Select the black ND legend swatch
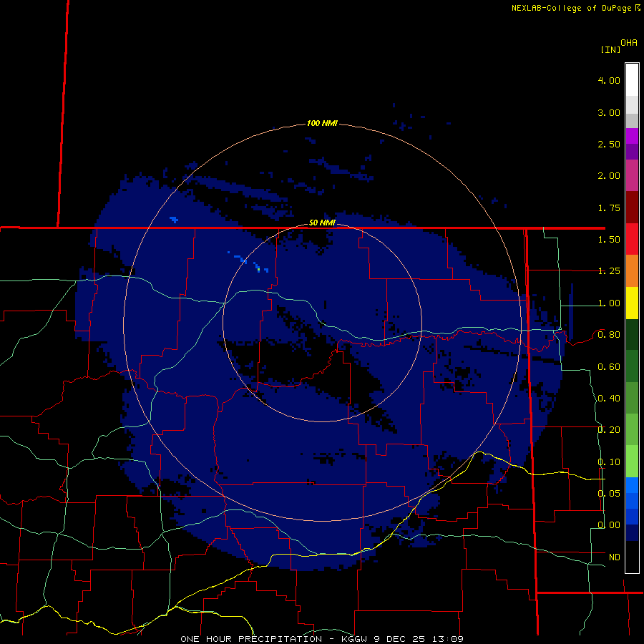The width and height of the screenshot is (644, 644). click(x=632, y=557)
